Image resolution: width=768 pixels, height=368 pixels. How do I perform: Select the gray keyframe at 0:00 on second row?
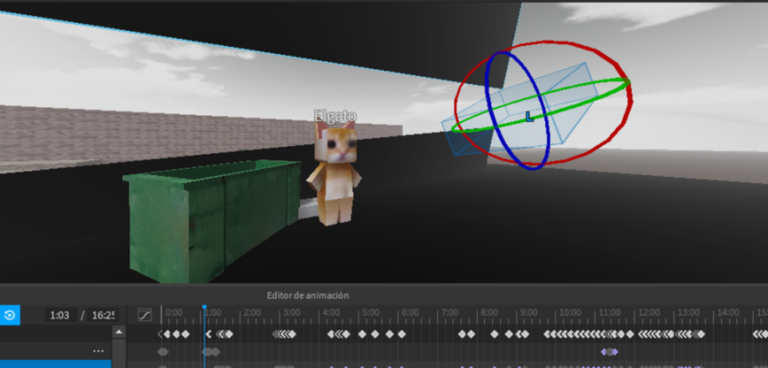click(x=162, y=351)
